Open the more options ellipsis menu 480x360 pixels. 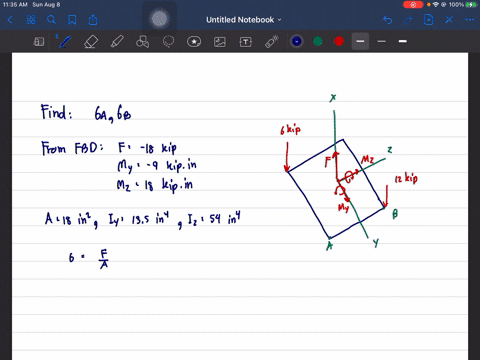[x=470, y=20]
